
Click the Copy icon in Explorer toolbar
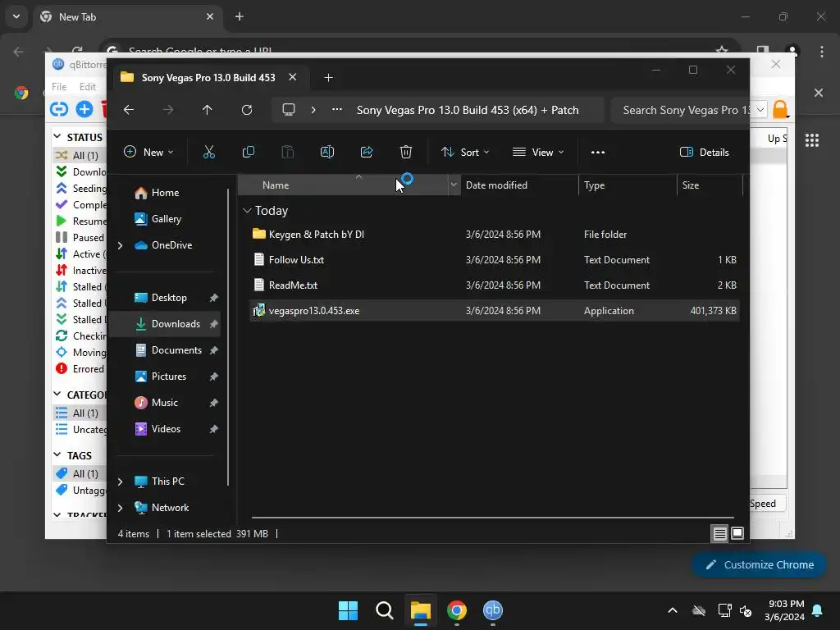248,152
